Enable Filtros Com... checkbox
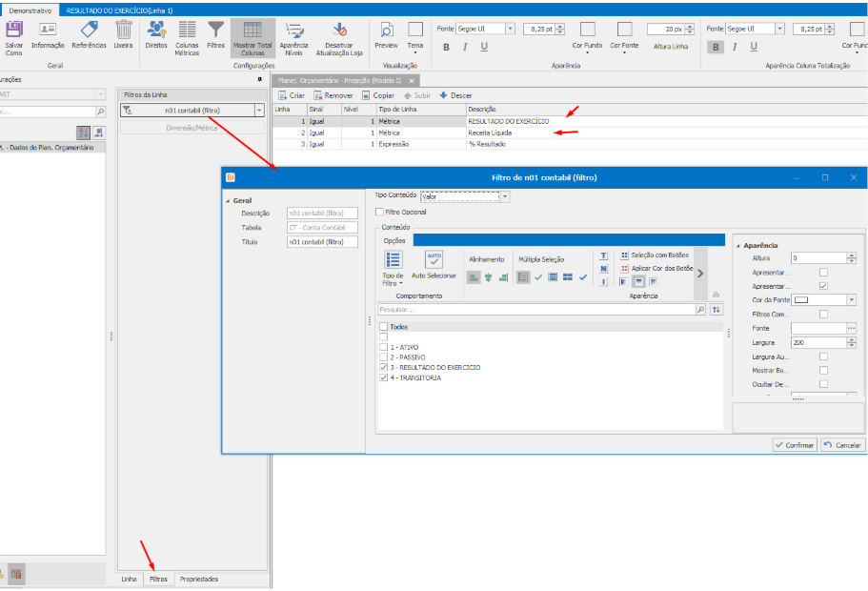 click(824, 314)
